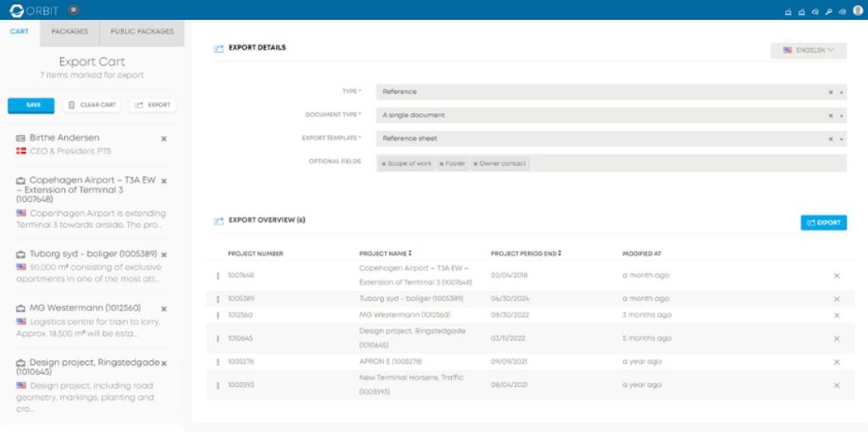
Task: Delete the Tuborg syd row from the export overview
Action: (x=837, y=299)
